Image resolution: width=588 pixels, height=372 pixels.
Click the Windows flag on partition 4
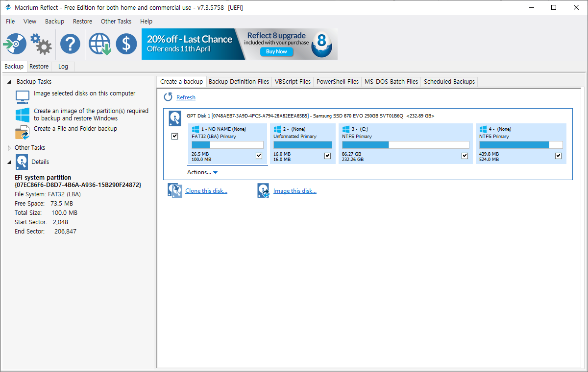coord(483,129)
